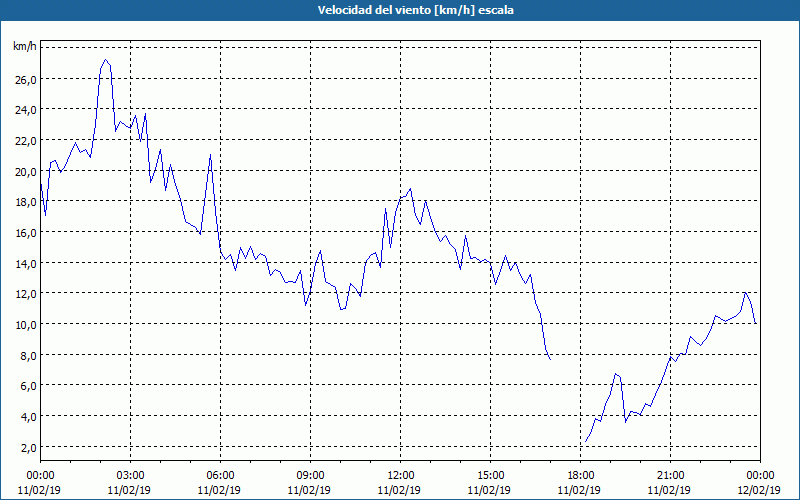The image size is (800, 500).
Task: Select the '06:00' x-axis time label
Action: pos(220,476)
